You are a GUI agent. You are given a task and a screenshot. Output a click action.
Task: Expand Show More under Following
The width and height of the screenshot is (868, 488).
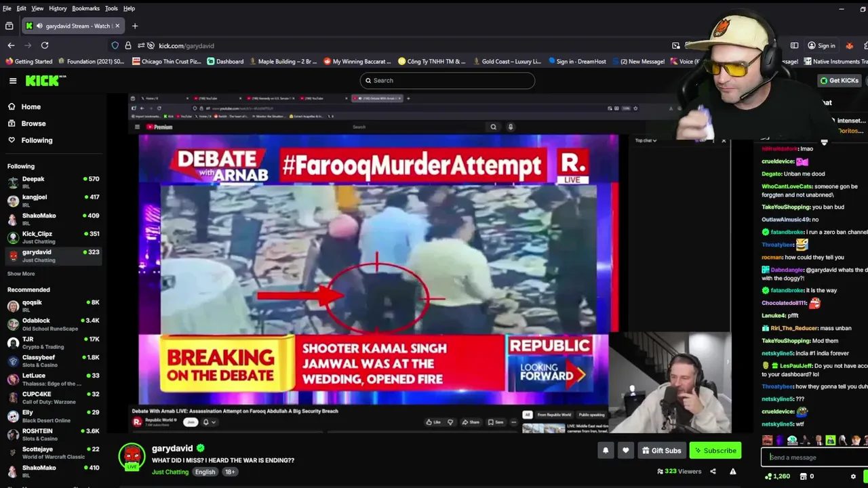click(x=21, y=274)
